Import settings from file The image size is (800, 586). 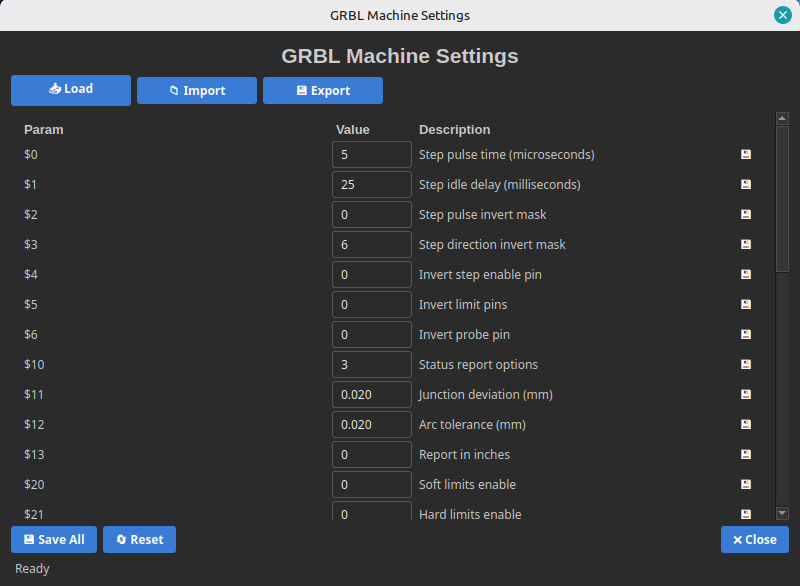tap(197, 91)
